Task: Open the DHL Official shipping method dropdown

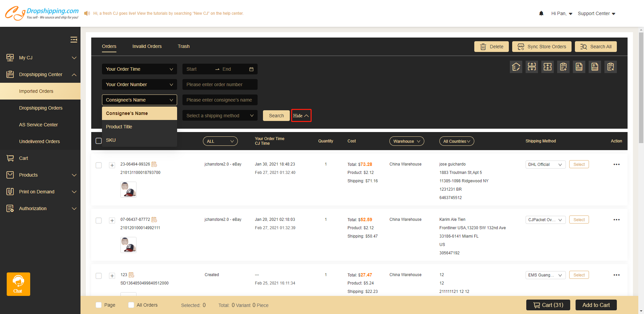Action: tap(545, 165)
